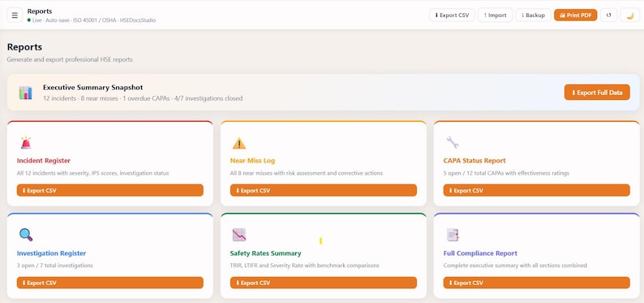644x303 pixels.
Task: Click the Import button in header
Action: pyautogui.click(x=495, y=15)
